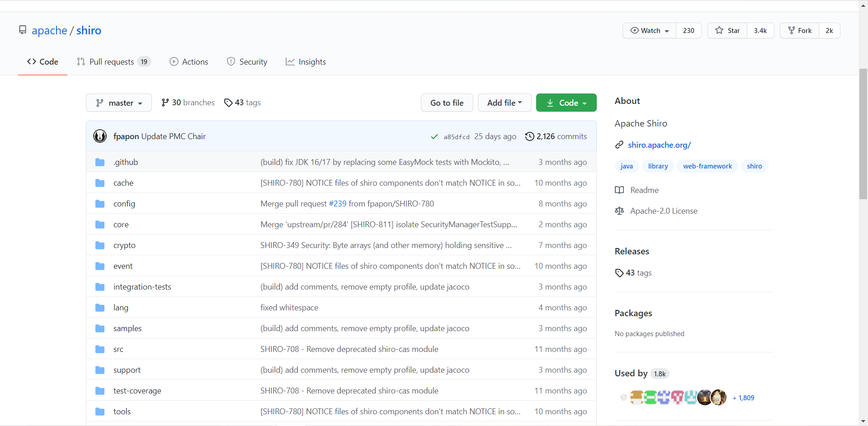This screenshot has width=868, height=426.
Task: Click the license scales icon
Action: [x=619, y=211]
